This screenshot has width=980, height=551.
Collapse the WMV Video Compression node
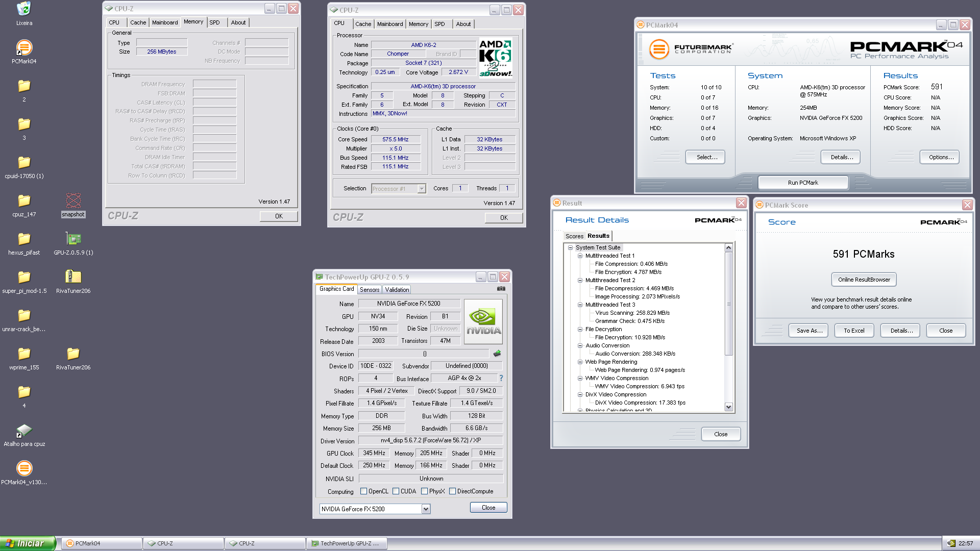point(580,378)
